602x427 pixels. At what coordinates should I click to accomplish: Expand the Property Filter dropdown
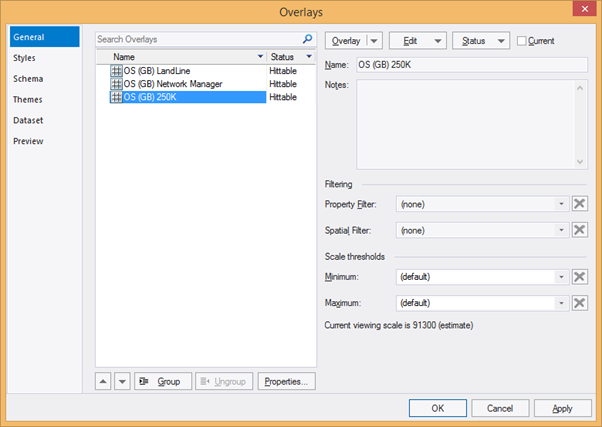click(562, 204)
